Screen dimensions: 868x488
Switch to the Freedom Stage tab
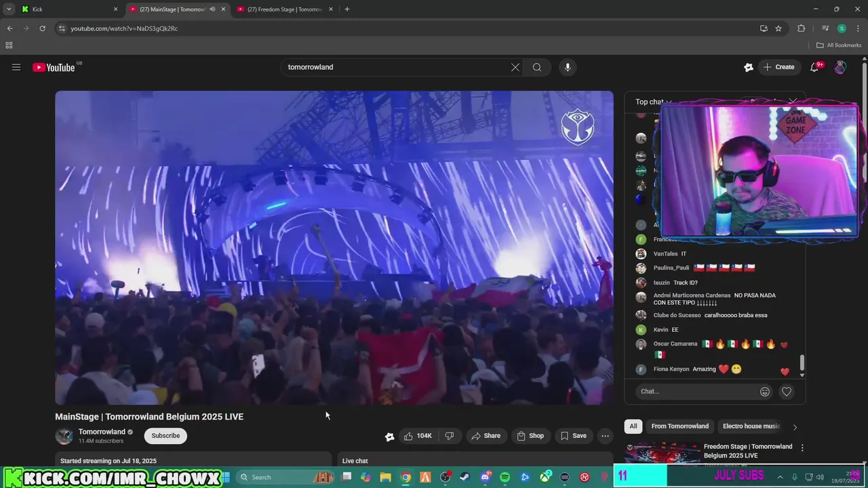click(285, 9)
